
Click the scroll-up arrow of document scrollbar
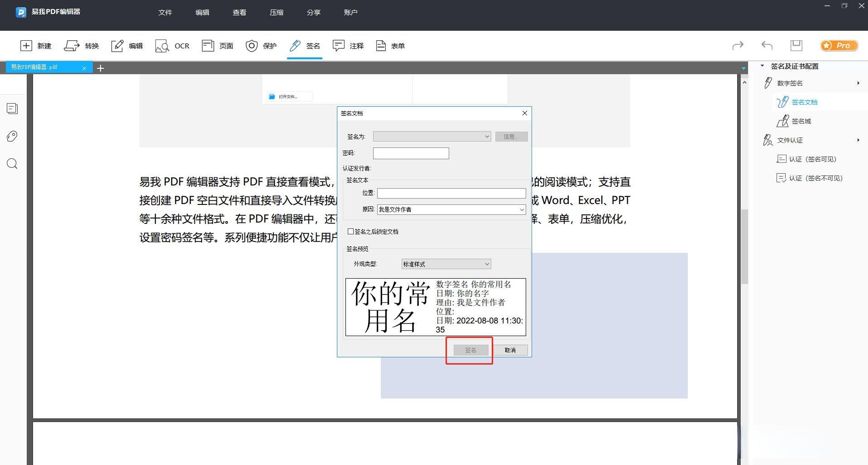click(x=744, y=82)
